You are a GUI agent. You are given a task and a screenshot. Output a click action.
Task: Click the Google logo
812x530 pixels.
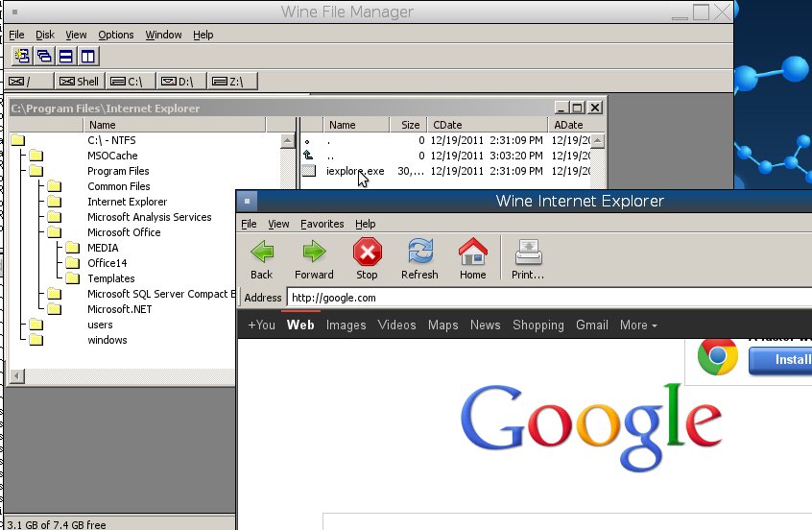(x=591, y=427)
